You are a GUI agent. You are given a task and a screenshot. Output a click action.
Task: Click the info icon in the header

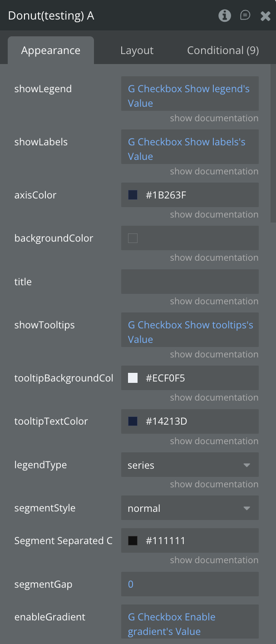[x=224, y=16]
